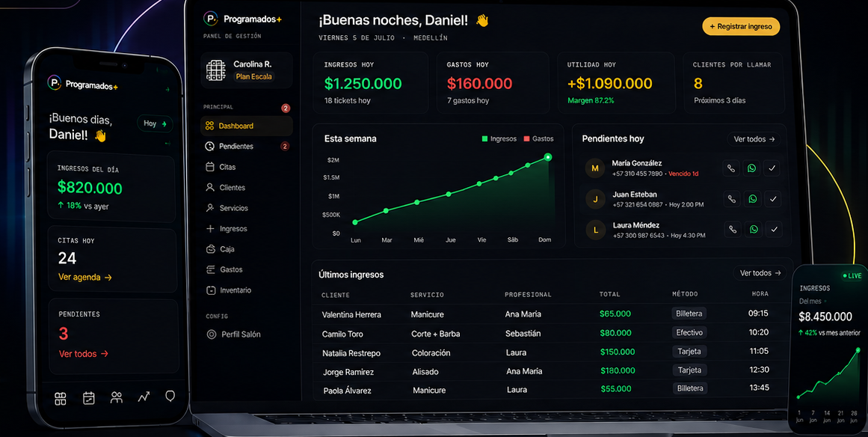Image resolution: width=868 pixels, height=437 pixels.
Task: Click Clientes por llamar card
Action: coord(733,82)
